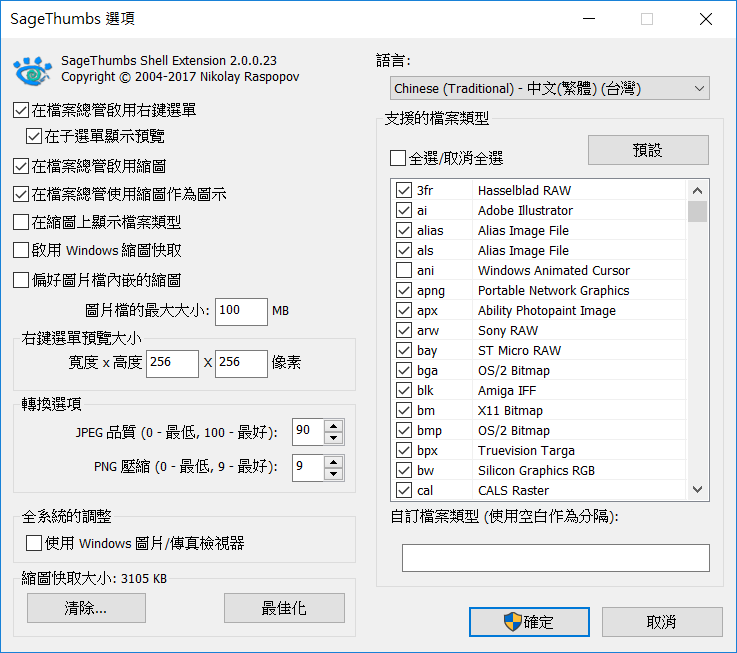Click the file type list scroll down arrow
The image size is (737, 653).
coord(698,489)
